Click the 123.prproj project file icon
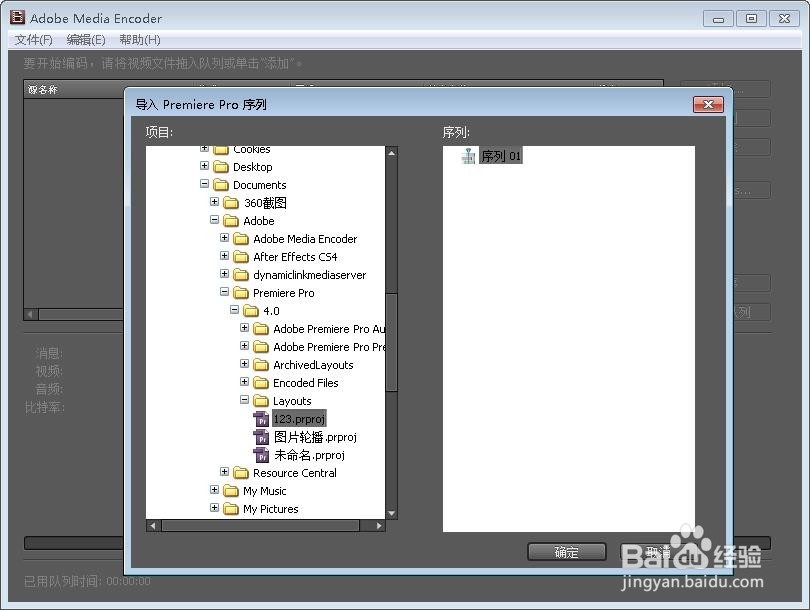Image resolution: width=810 pixels, height=610 pixels. (261, 419)
